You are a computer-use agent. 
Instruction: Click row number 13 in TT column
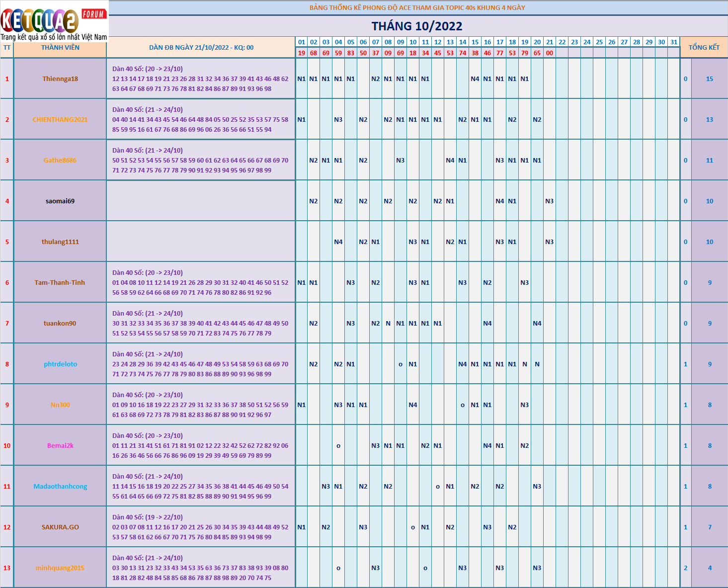[7, 568]
